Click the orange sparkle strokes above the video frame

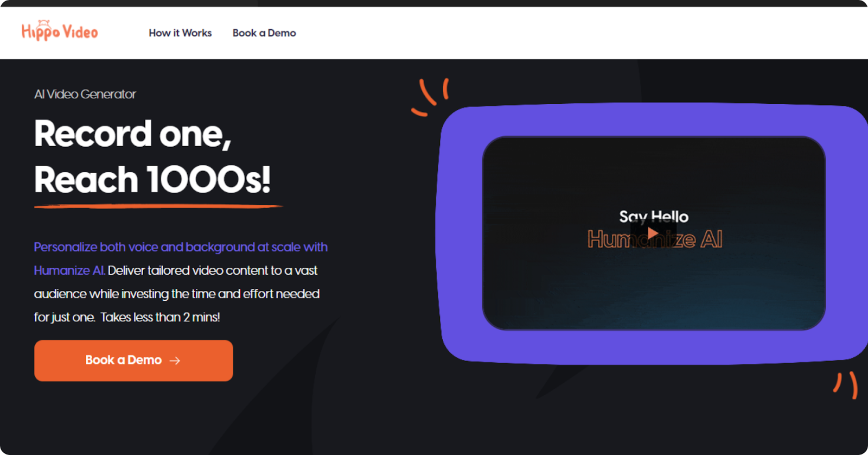(x=430, y=97)
